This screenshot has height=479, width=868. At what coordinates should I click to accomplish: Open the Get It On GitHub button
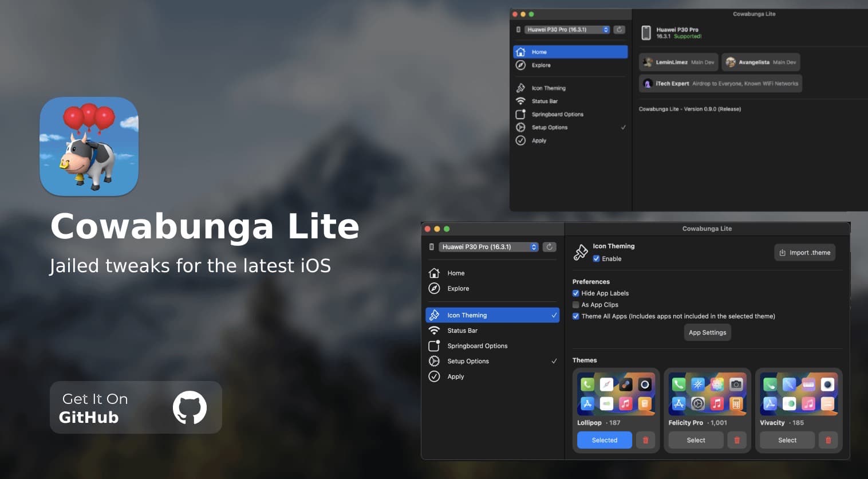136,407
